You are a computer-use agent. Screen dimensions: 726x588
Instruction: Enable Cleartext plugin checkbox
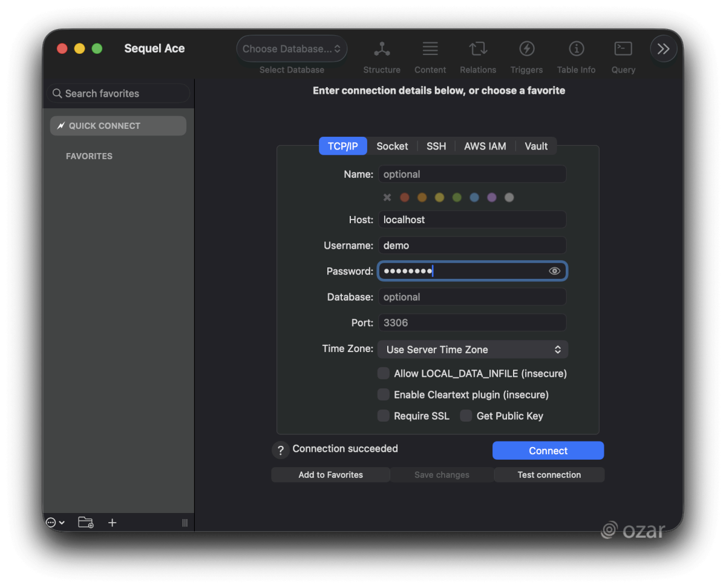click(383, 394)
